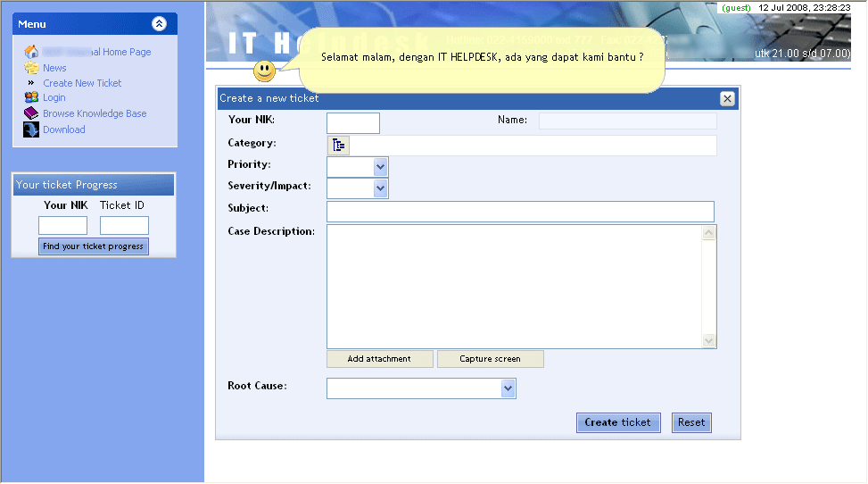The image size is (868, 484).
Task: Open the Root Cause dropdown
Action: pos(508,388)
